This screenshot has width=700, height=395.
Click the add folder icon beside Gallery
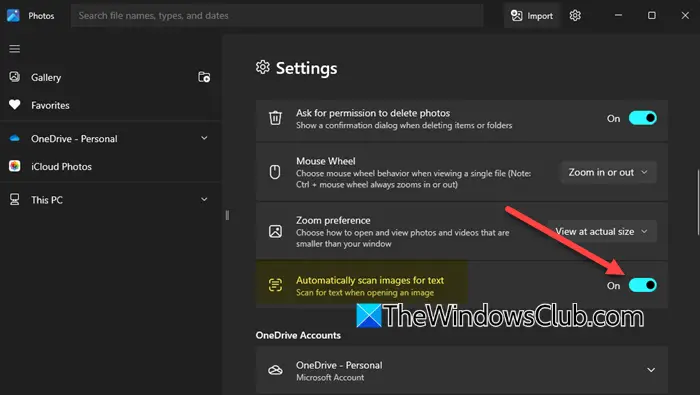coord(204,77)
